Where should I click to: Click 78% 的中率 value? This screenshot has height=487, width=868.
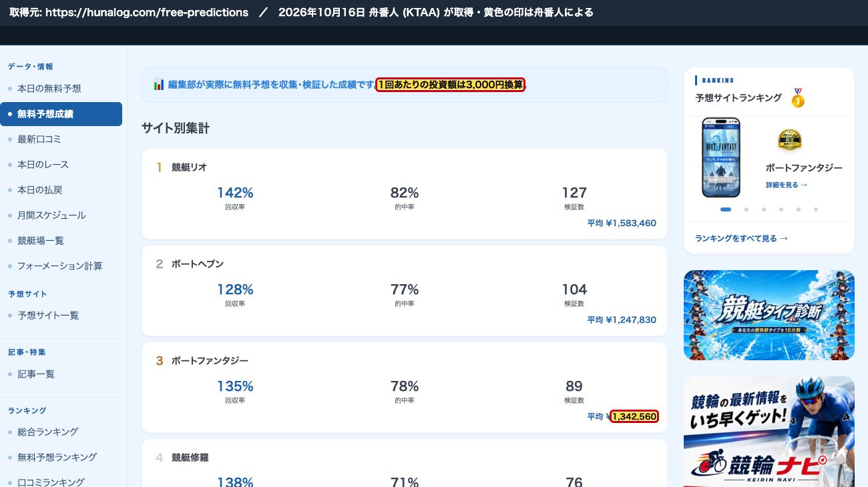(x=405, y=386)
